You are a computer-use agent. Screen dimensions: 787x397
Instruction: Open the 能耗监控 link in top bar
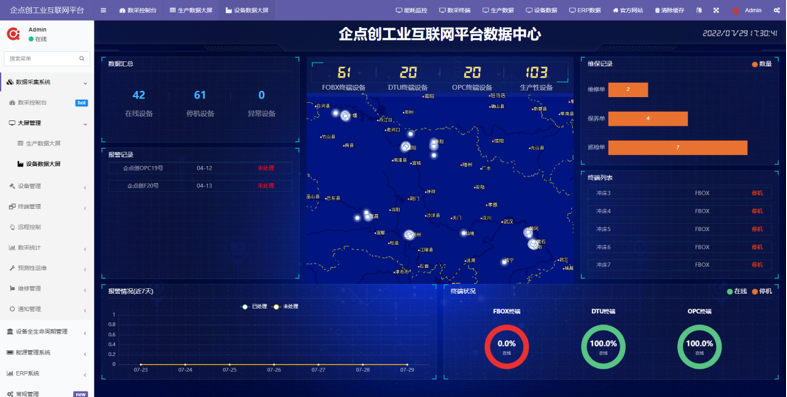[411, 10]
